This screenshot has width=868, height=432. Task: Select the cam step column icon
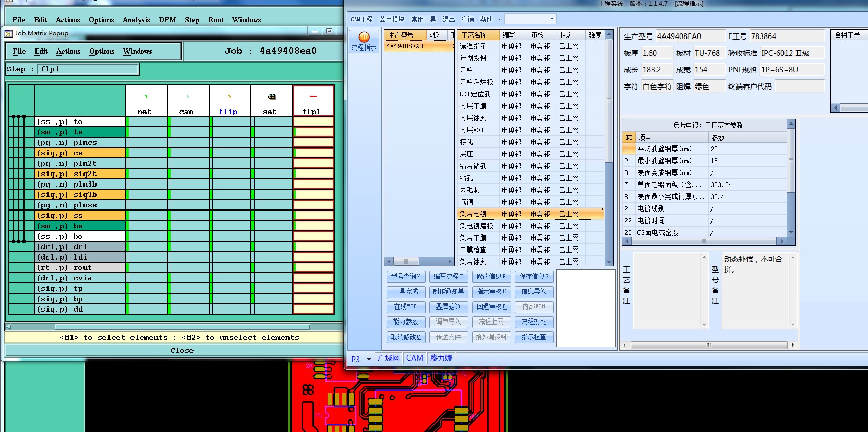pyautogui.click(x=188, y=96)
